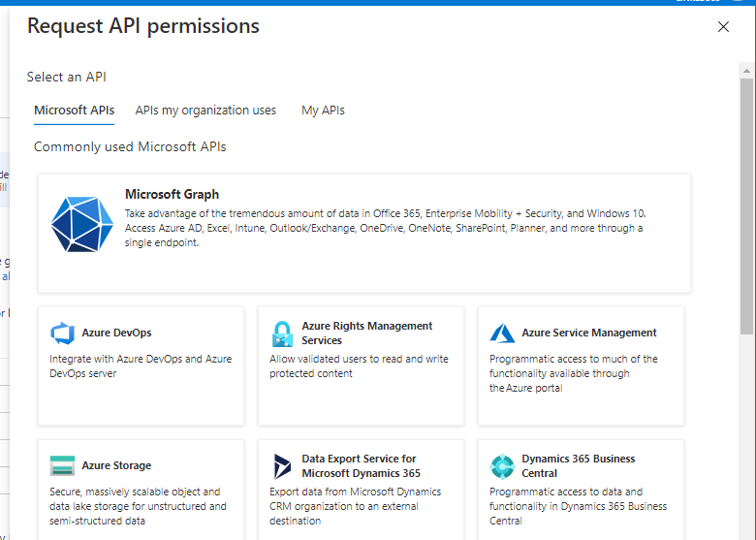Click the scrollbar up arrow
The width and height of the screenshot is (756, 540).
[747, 71]
